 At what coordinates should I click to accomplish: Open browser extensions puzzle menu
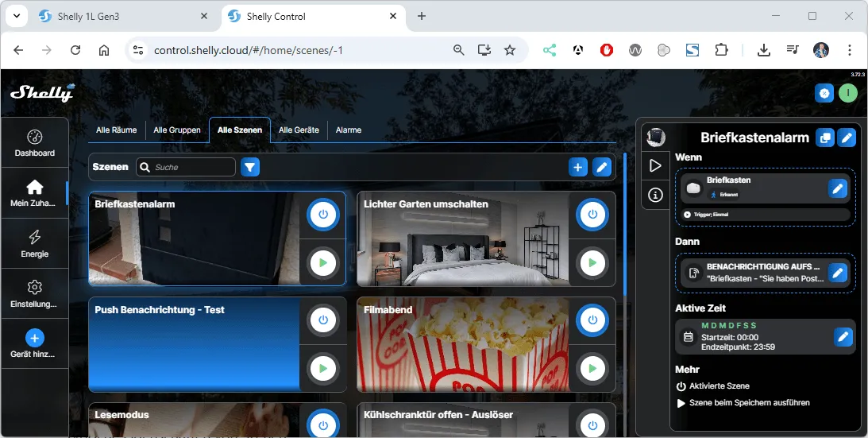click(721, 50)
